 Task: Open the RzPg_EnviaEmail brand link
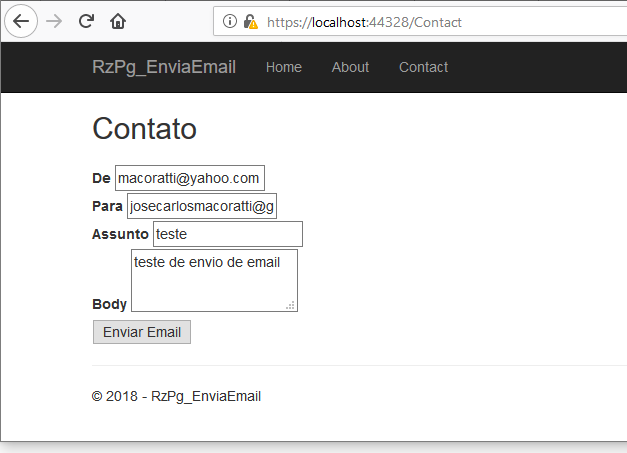click(164, 67)
